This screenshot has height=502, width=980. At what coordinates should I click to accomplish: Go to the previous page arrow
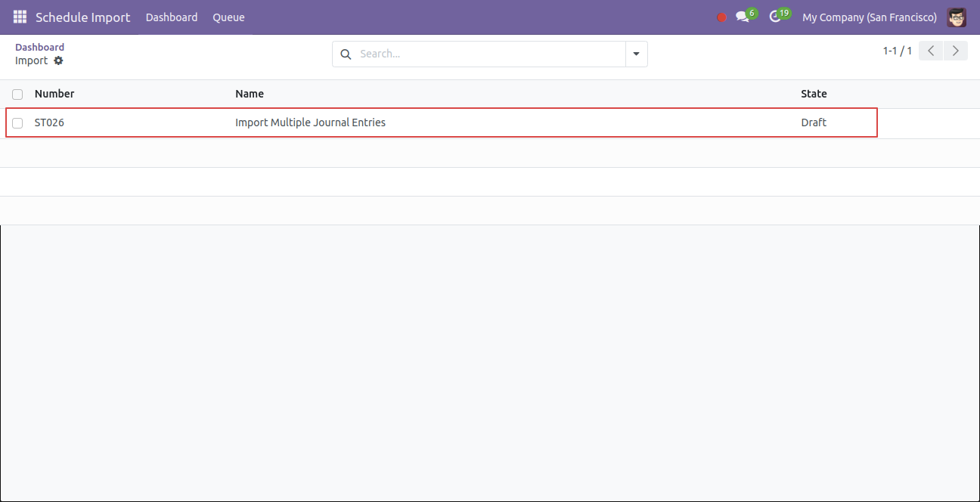tap(931, 51)
